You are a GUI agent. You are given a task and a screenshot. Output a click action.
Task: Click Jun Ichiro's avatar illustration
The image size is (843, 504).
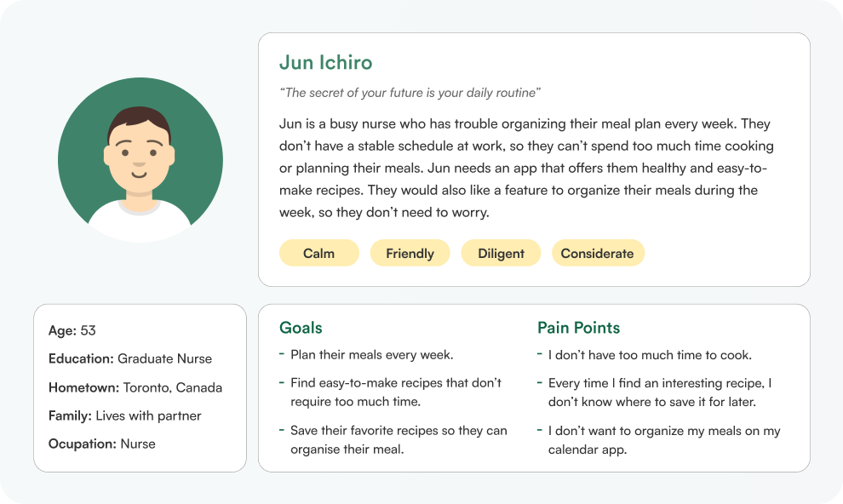(140, 159)
